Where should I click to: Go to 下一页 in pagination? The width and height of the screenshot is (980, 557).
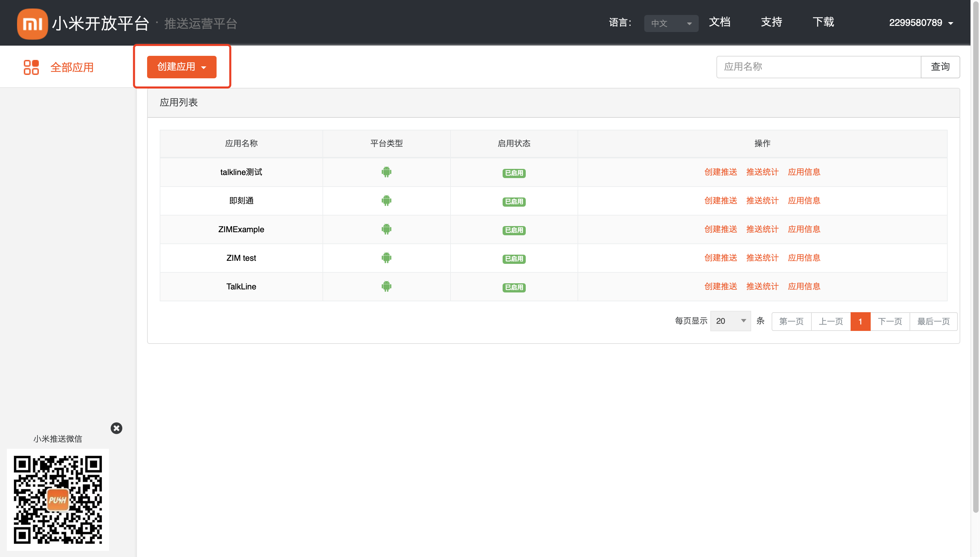point(890,321)
